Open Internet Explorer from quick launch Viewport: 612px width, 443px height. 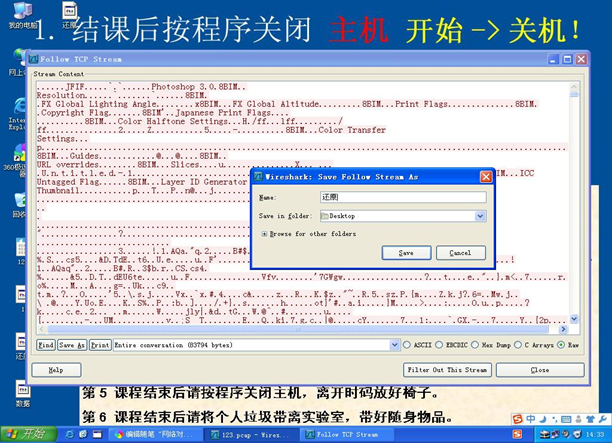tap(70, 434)
